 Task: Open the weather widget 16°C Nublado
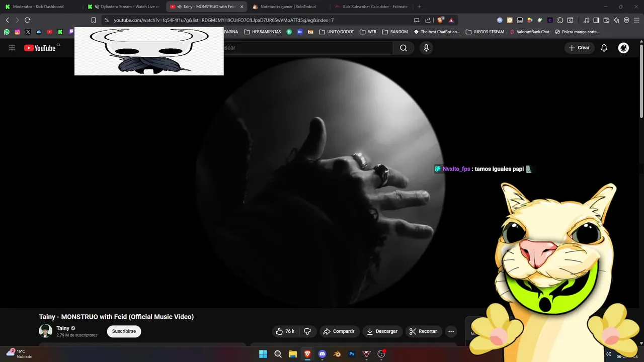pos(19,353)
